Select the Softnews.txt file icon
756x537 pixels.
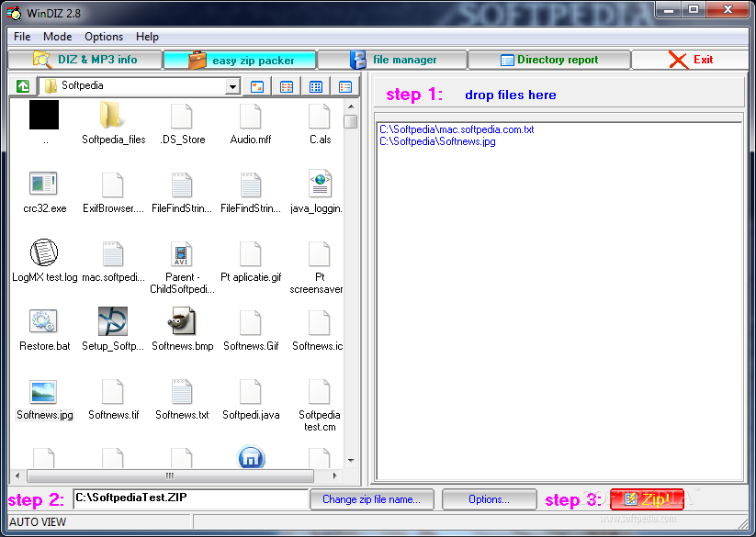pyautogui.click(x=181, y=392)
